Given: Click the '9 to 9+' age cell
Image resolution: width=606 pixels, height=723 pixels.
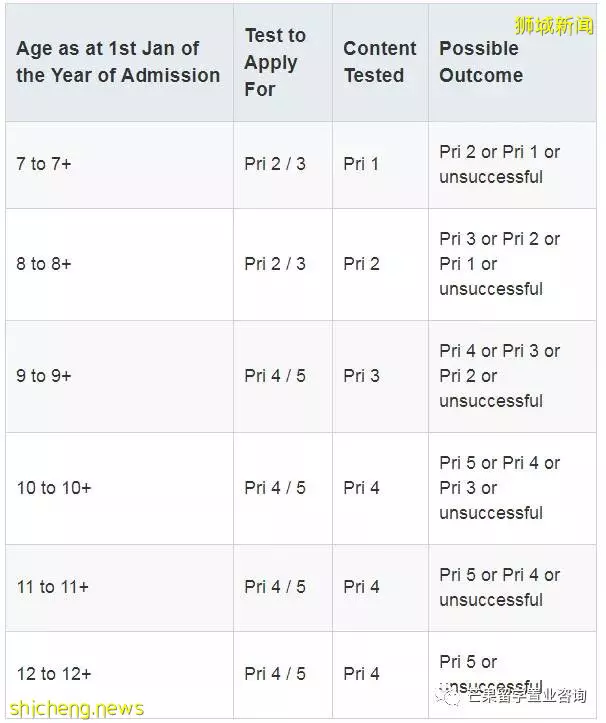Looking at the screenshot, I should [x=119, y=377].
